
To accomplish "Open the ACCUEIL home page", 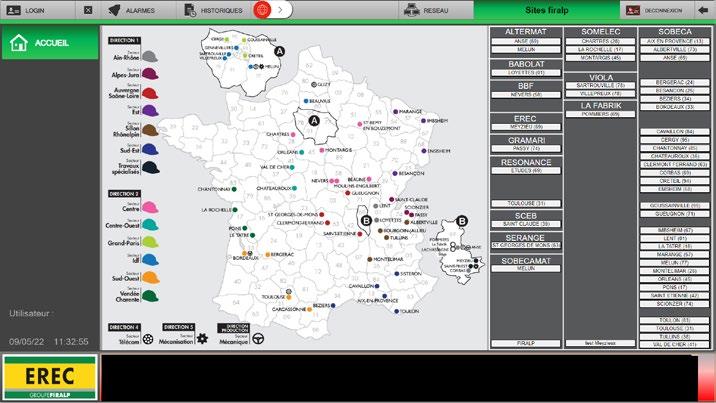I will 50,43.
